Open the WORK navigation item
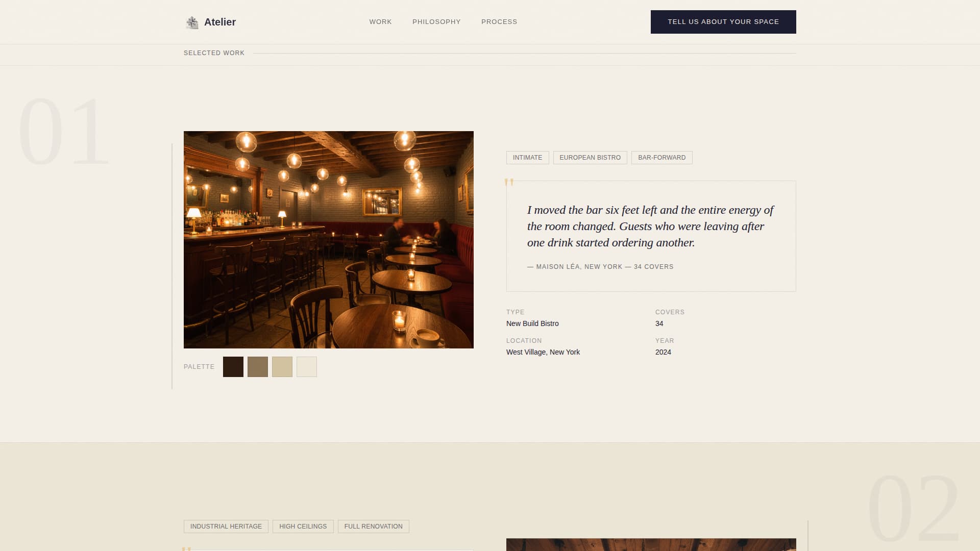Screen dimensions: 980x551 tap(380, 22)
